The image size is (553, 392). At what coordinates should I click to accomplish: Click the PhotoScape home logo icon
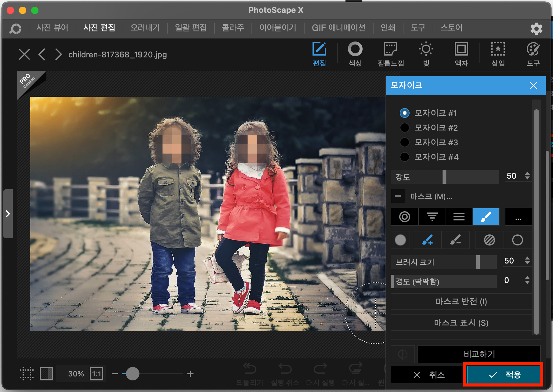coord(15,28)
